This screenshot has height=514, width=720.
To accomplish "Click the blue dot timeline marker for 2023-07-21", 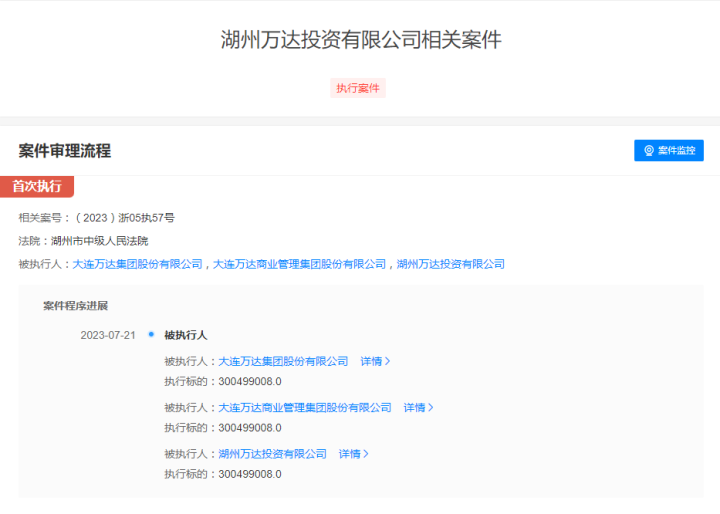I will click(151, 334).
